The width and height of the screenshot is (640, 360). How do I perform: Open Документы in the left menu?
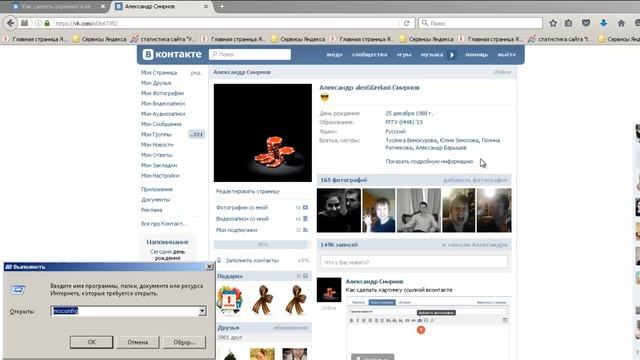point(156,200)
